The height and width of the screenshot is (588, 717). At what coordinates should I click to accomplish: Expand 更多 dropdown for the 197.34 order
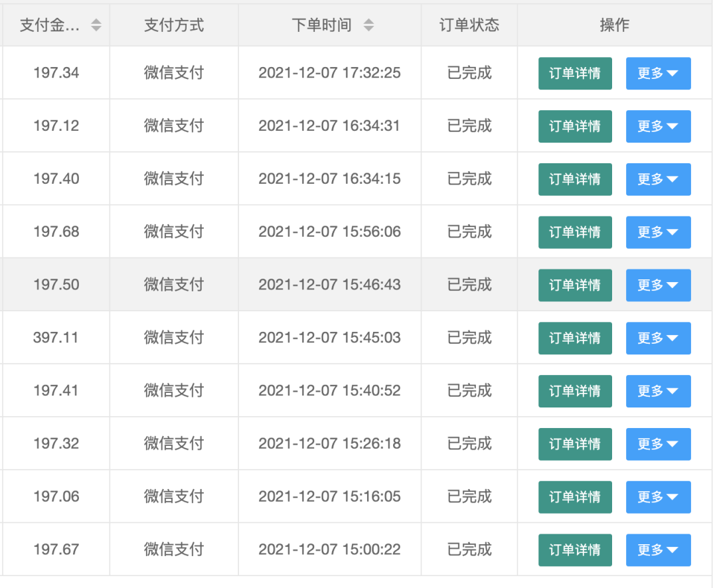tap(658, 73)
